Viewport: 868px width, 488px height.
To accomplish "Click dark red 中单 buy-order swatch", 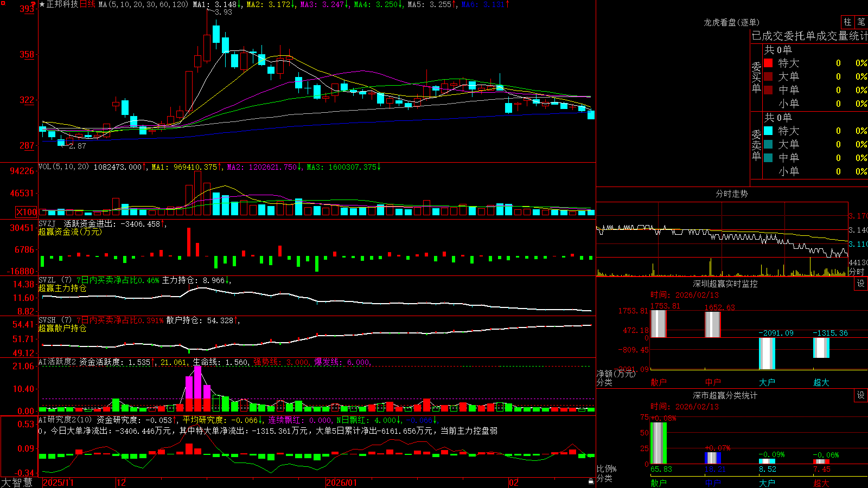I will tap(768, 90).
